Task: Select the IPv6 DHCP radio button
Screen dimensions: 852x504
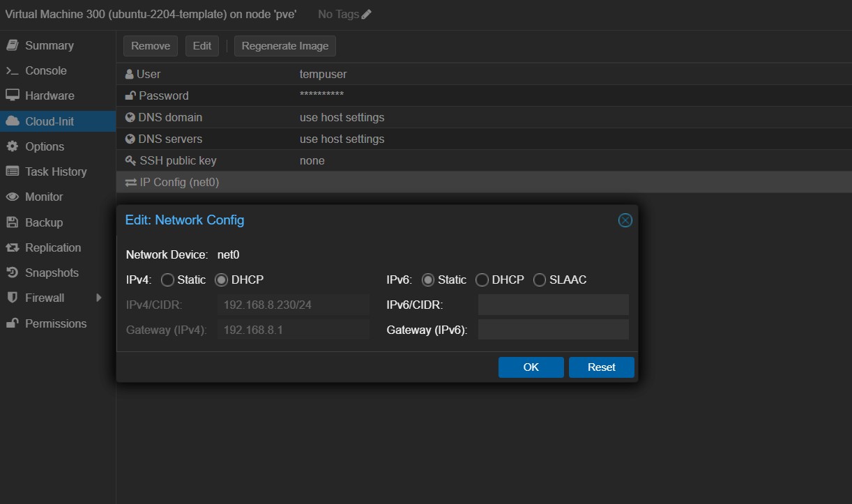Action: (x=482, y=280)
